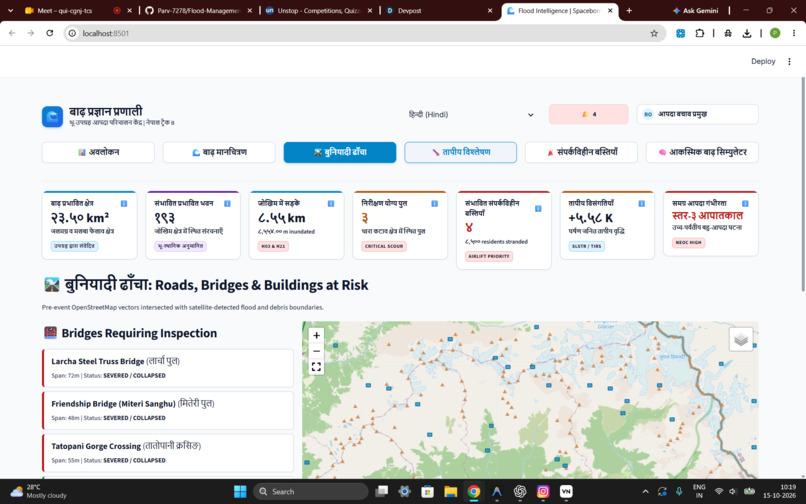Click info icon on जोखिम में सड़कें card
Screen dimensions: 806x504
(331, 204)
